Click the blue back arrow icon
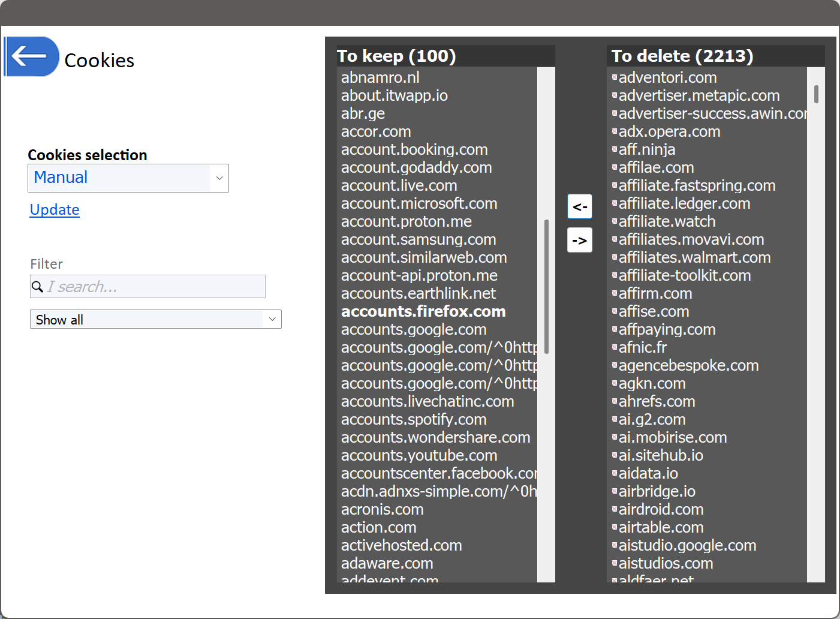Screen dimensions: 840x619 pos(31,57)
